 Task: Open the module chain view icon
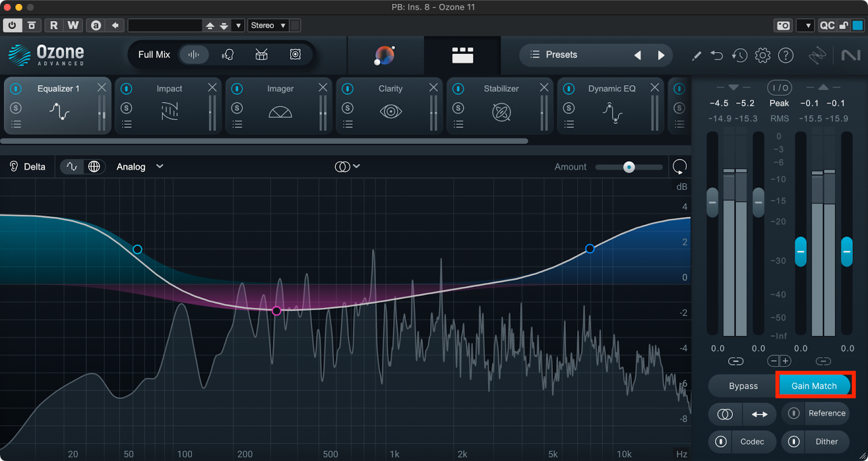coord(462,55)
